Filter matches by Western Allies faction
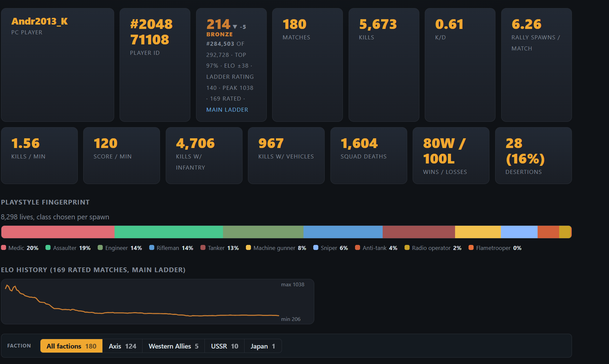 [173, 346]
